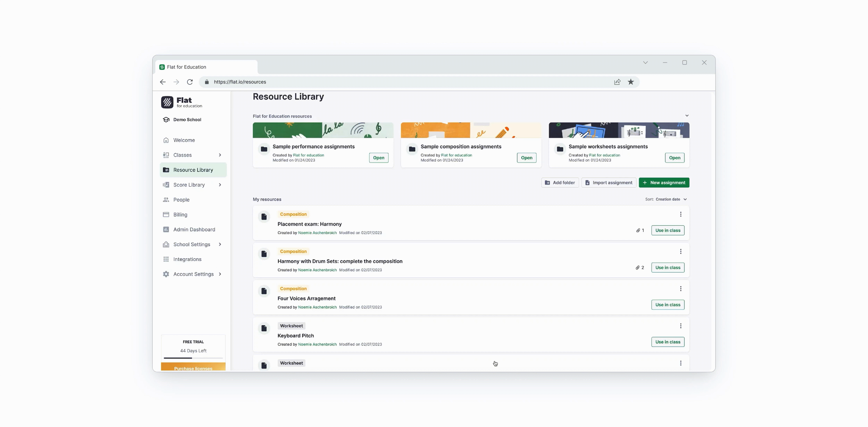
Task: Expand the Score Library submenu chevron
Action: click(x=220, y=185)
